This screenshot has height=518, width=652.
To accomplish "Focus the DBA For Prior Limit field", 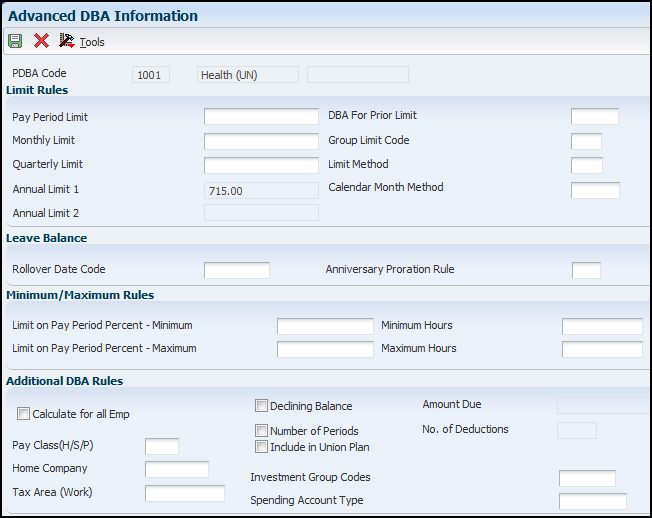I will [x=595, y=116].
